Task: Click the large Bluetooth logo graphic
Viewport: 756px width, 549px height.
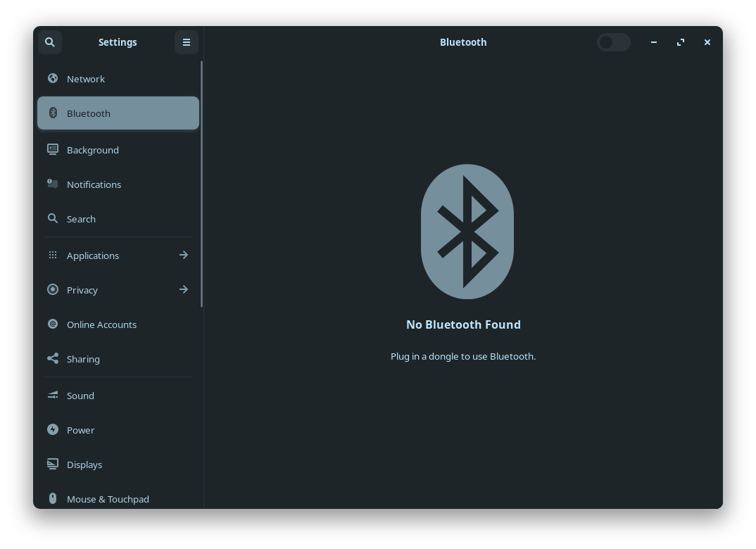Action: 467,231
